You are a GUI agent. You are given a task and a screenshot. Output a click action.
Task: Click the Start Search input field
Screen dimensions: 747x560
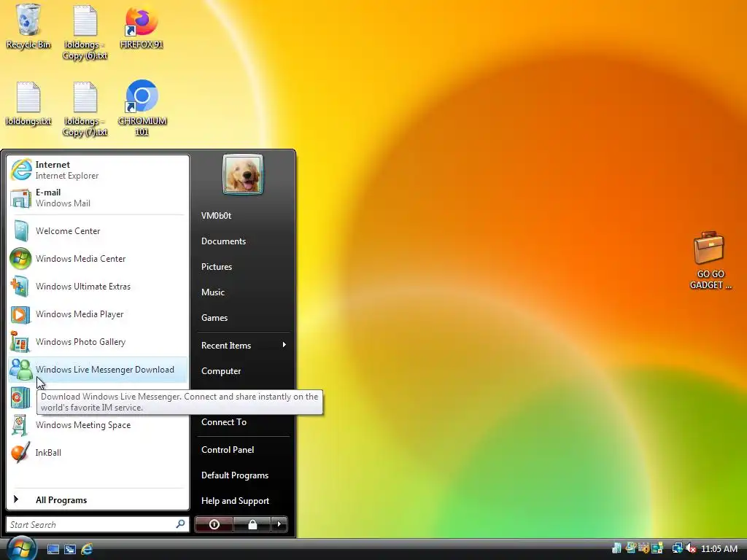(98, 524)
